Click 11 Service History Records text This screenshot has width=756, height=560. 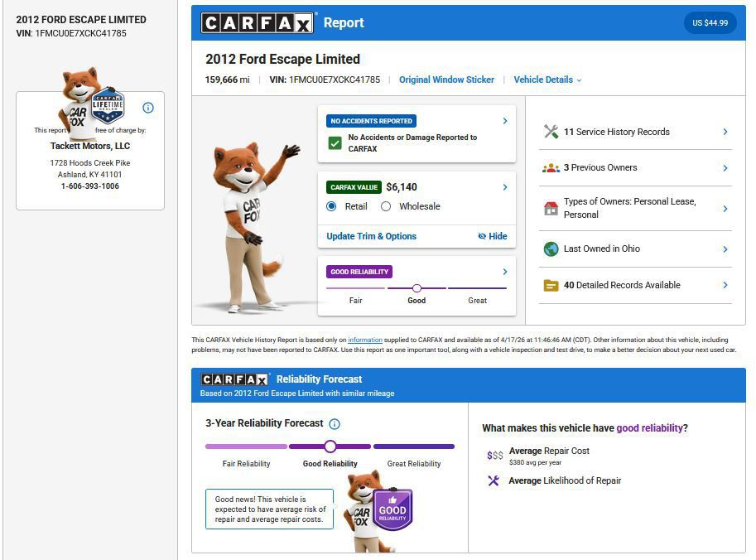[x=617, y=132]
